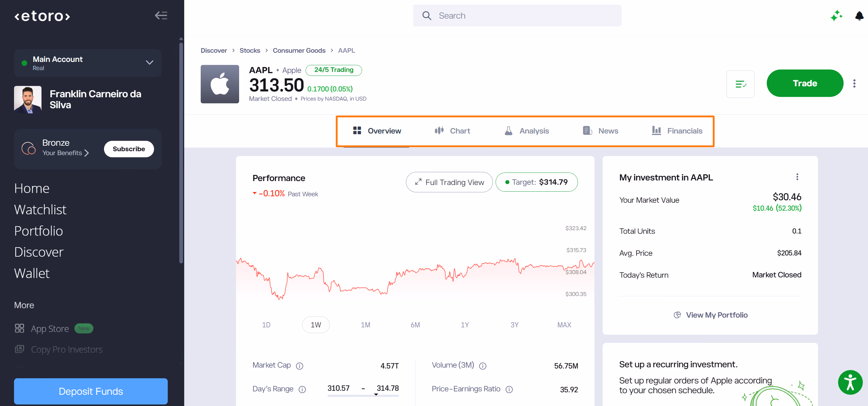Screen dimensions: 868x406
Task: Click the Copy Pro Investors icon
Action: coord(19,349)
